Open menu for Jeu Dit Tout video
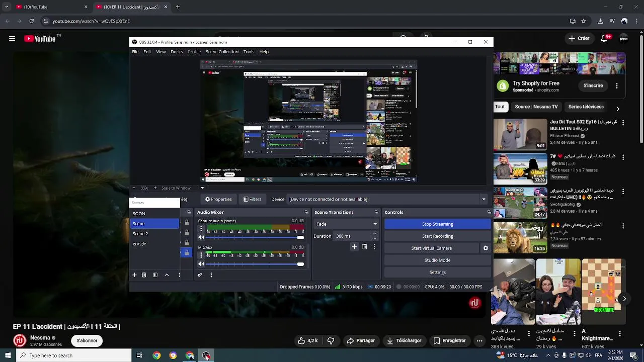Screen dimensions: 644x362 pyautogui.click(x=623, y=123)
